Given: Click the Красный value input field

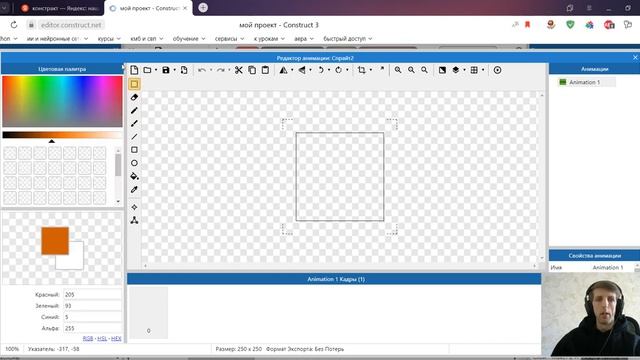Looking at the screenshot, I should 92,294.
